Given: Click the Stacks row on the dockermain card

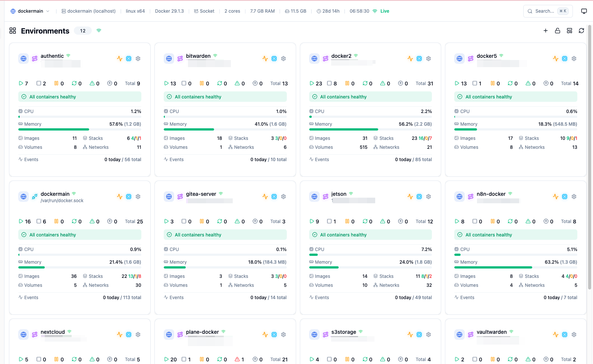Looking at the screenshot, I should 112,276.
